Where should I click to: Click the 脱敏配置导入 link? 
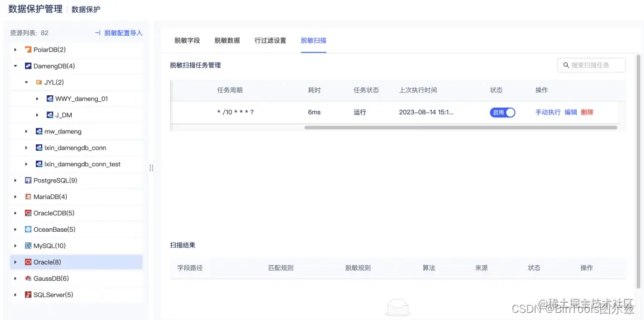(123, 33)
